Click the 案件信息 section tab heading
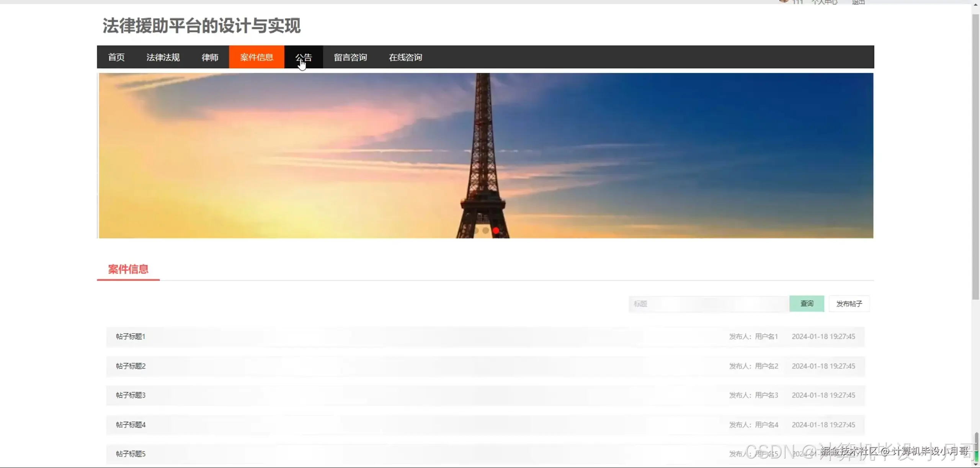 pyautogui.click(x=128, y=269)
